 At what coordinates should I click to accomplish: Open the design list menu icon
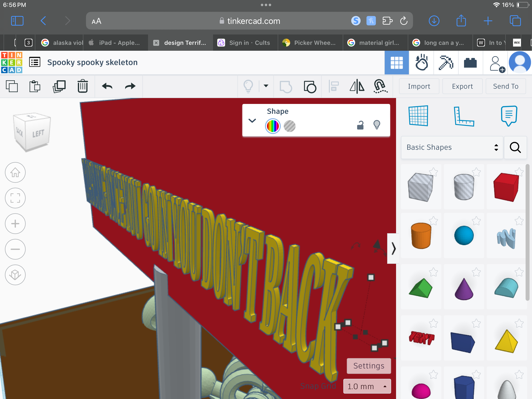(x=35, y=62)
